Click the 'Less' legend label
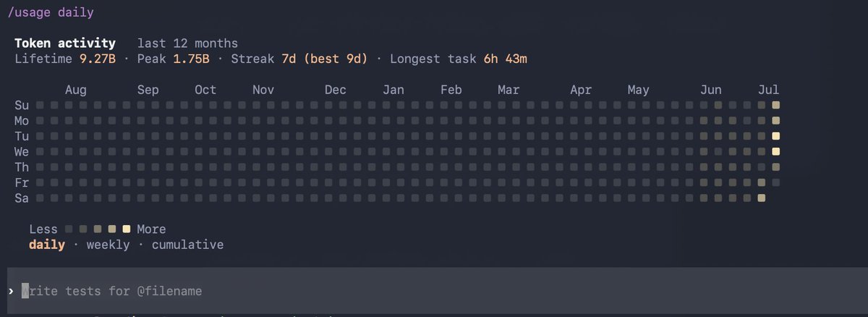 coord(43,229)
